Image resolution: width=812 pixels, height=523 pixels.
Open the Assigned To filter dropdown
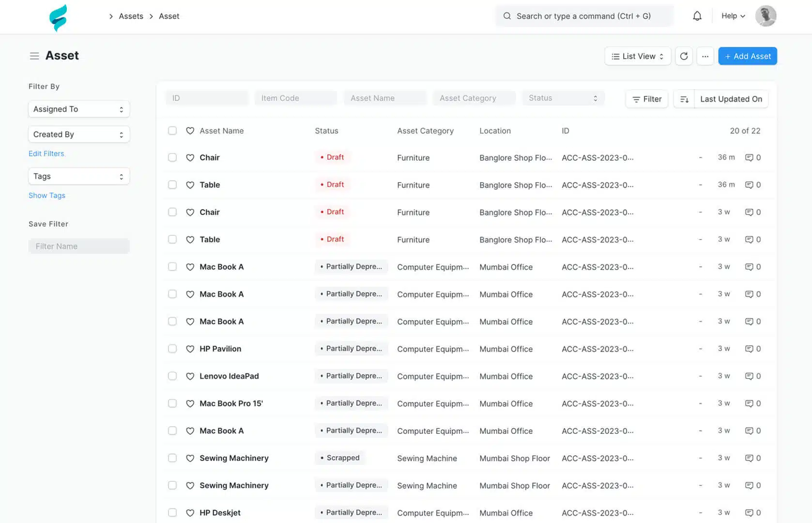(79, 109)
